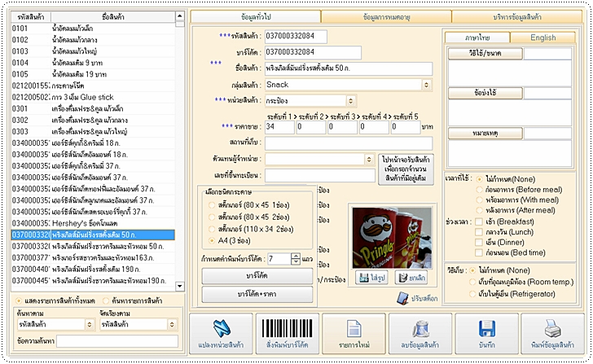Click the product name column header

pyautogui.click(x=113, y=17)
